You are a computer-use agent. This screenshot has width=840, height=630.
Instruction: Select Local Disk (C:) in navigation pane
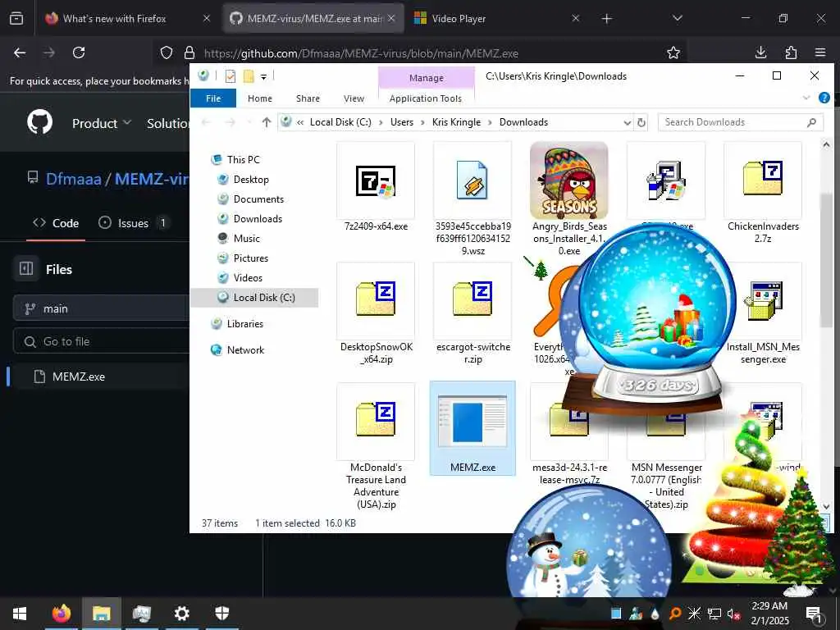point(255,297)
